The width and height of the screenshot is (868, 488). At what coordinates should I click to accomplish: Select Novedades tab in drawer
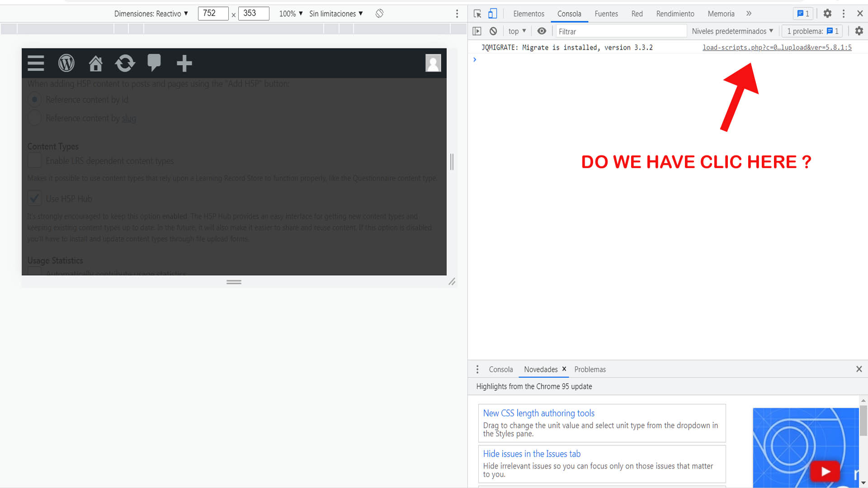click(541, 370)
